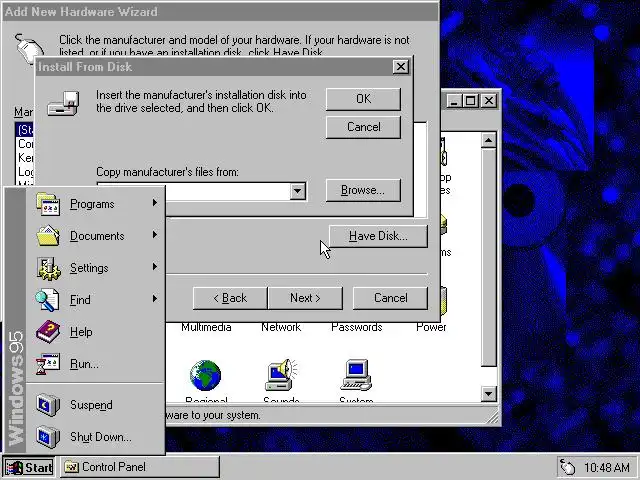Select the highlighted first manufacturer list item
Image resolution: width=640 pixels, height=480 pixels.
point(25,130)
